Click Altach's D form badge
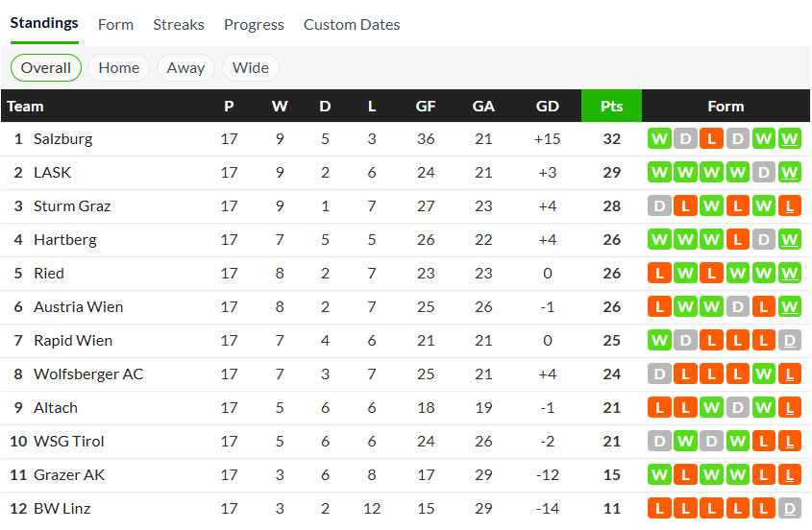 (738, 408)
